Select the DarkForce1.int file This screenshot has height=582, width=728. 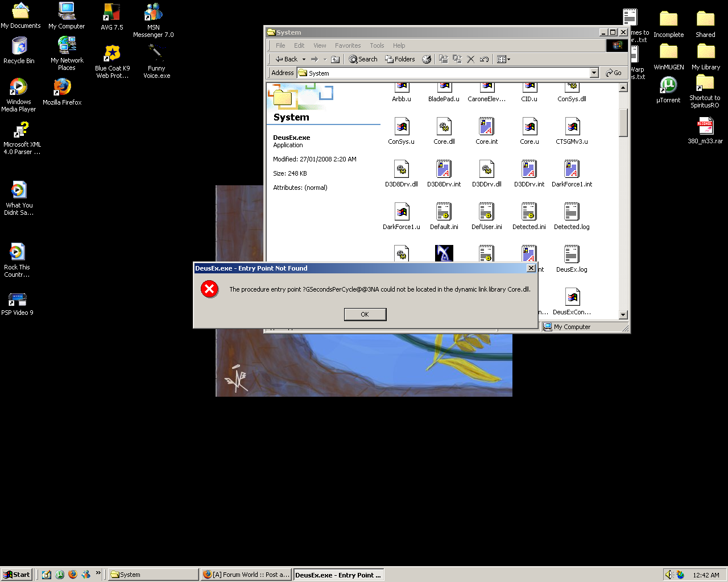pos(572,174)
